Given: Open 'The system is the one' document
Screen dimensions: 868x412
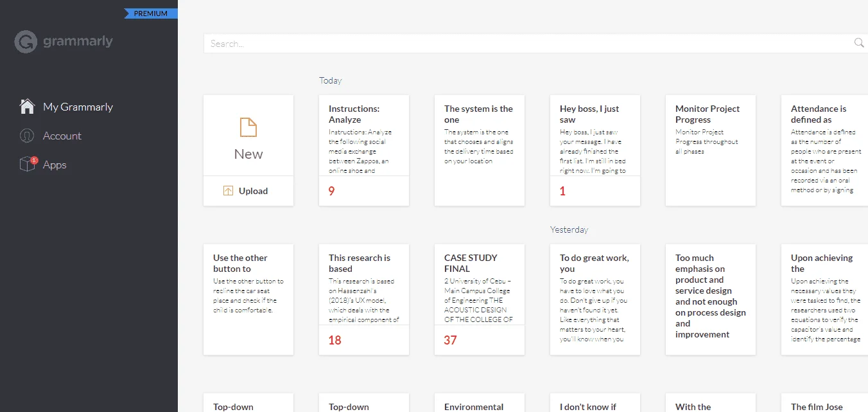Looking at the screenshot, I should point(480,150).
